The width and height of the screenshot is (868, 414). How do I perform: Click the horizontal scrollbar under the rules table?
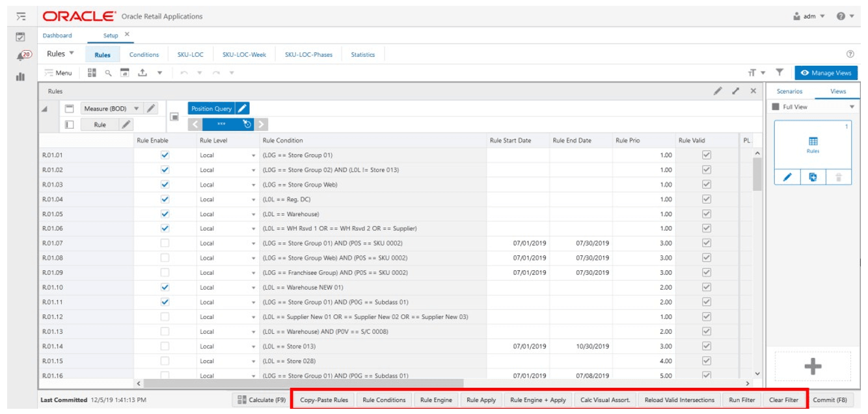coord(303,383)
